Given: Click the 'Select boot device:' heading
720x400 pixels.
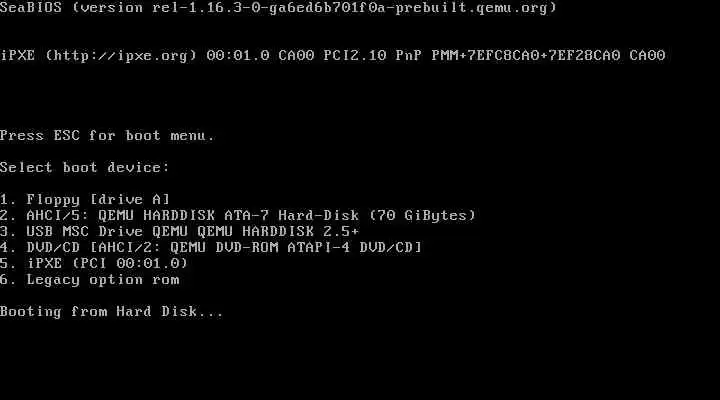Looking at the screenshot, I should coord(85,168).
